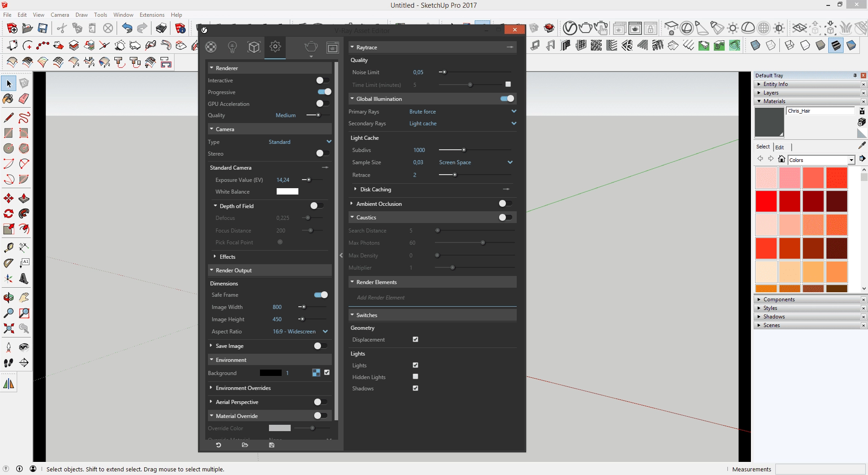Select the Move tool
This screenshot has height=475, width=868.
pos(9,198)
